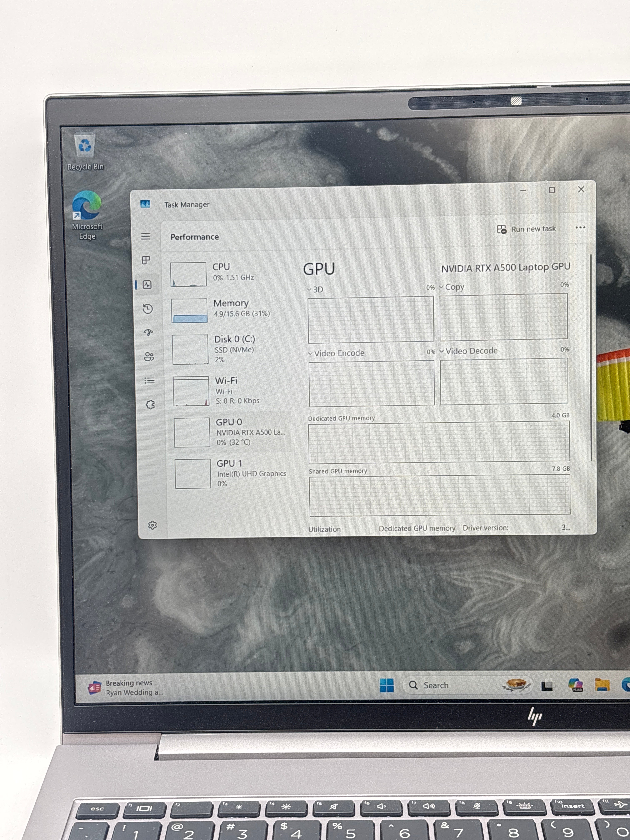The height and width of the screenshot is (840, 630).
Task: Open the Windows Start button
Action: 387,685
